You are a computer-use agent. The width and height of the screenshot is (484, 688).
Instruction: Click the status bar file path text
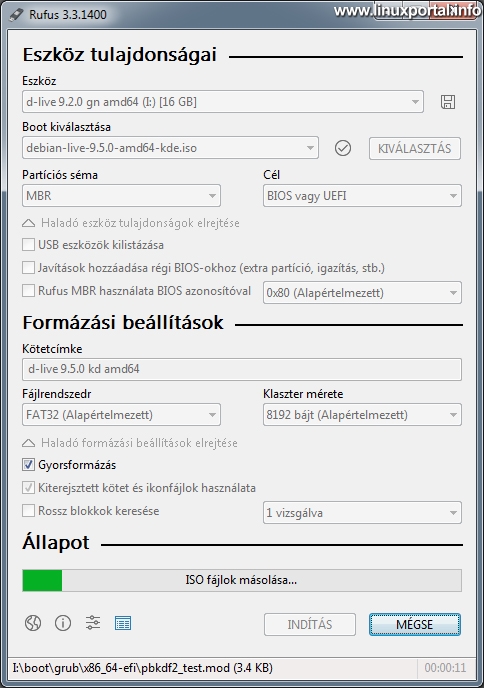coord(143,668)
